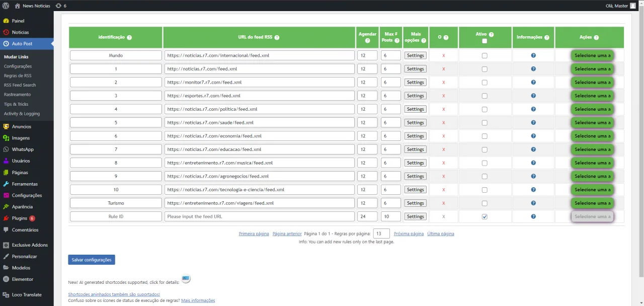Enable Ativo checkbox for rule 10
Image resolution: width=644 pixels, height=306 pixels.
(485, 190)
